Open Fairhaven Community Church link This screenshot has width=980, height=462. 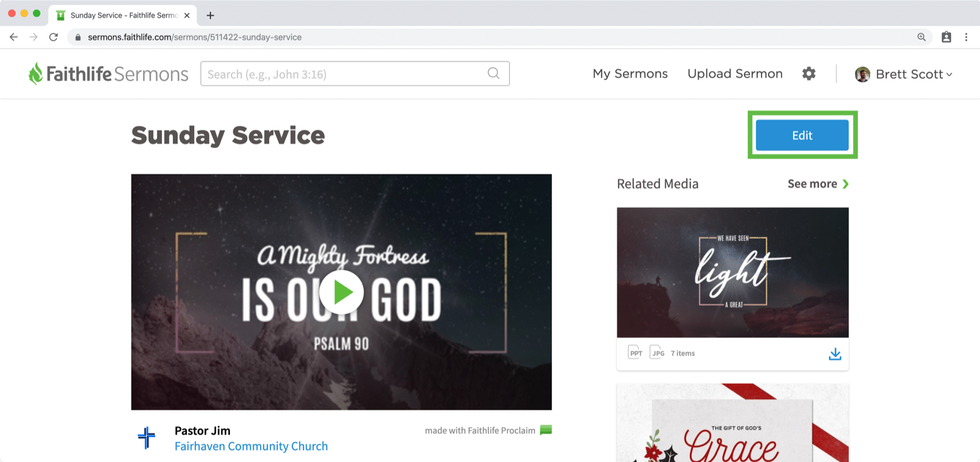(251, 446)
